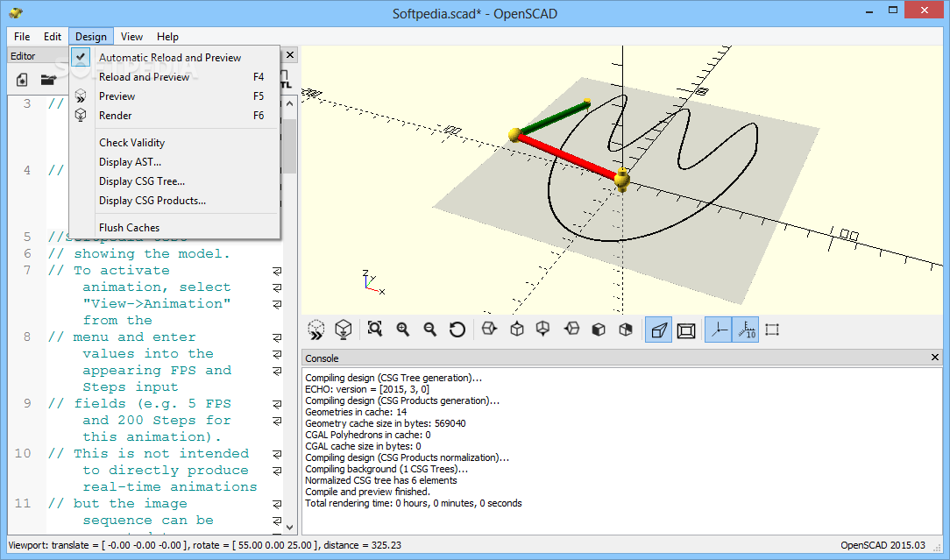Zoom out with the minus magnifier icon

[430, 330]
